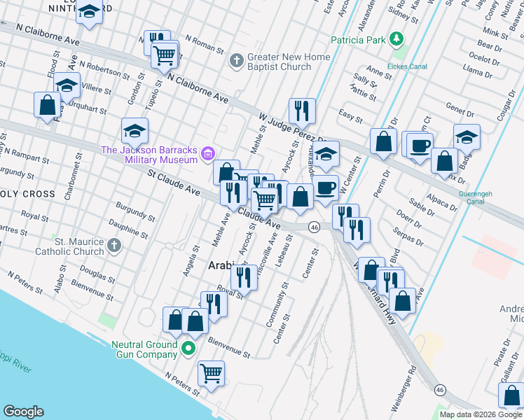Viewport: 524px width, 420px height.
Task: Click the Greater New Home Baptist Church label
Action: point(289,62)
